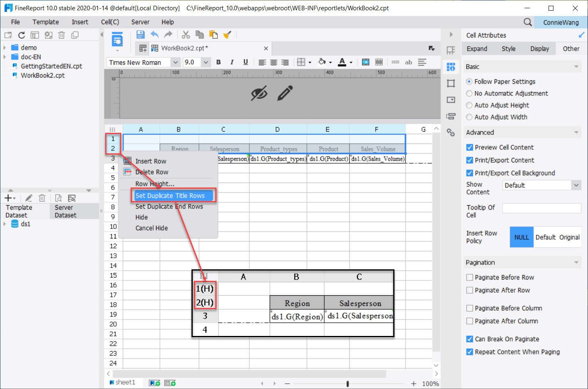The image size is (588, 389).
Task: Underline the cell text
Action: (245, 62)
